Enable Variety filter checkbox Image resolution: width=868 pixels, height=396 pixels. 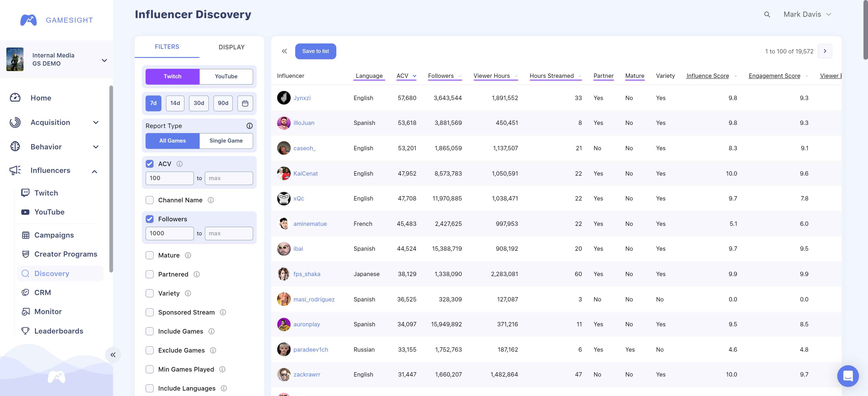(150, 293)
